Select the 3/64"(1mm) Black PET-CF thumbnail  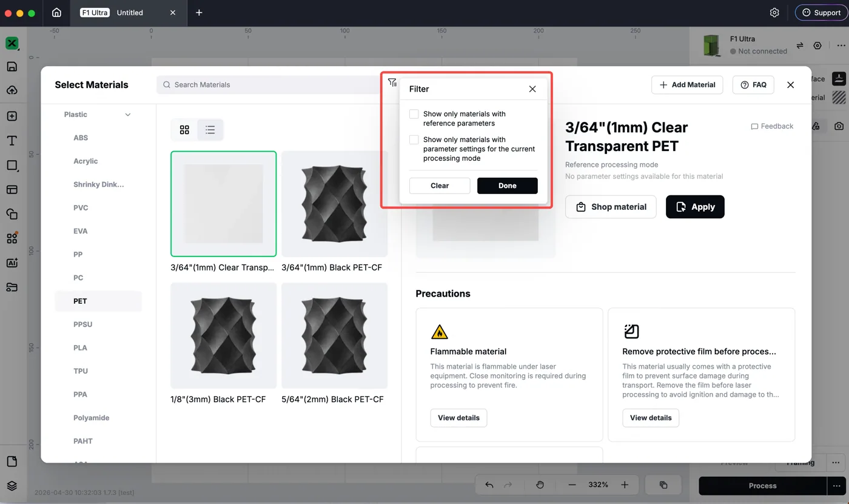[335, 204]
